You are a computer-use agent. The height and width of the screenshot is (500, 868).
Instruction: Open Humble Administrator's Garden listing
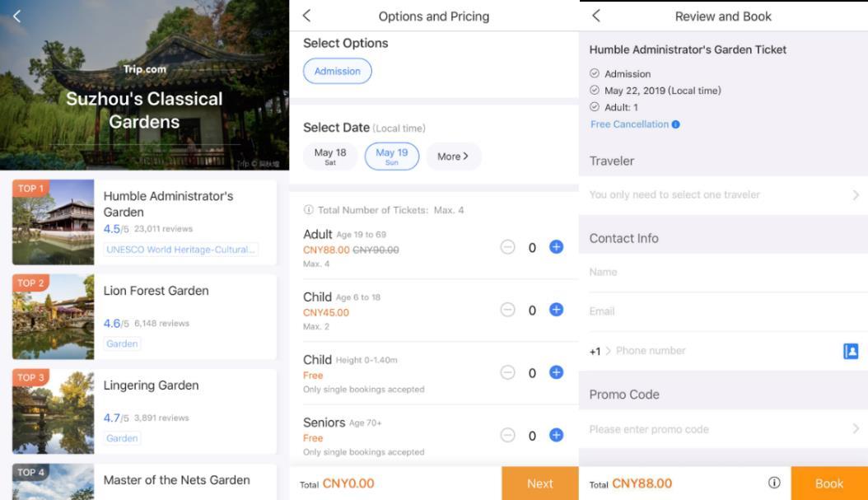pyautogui.click(x=144, y=222)
